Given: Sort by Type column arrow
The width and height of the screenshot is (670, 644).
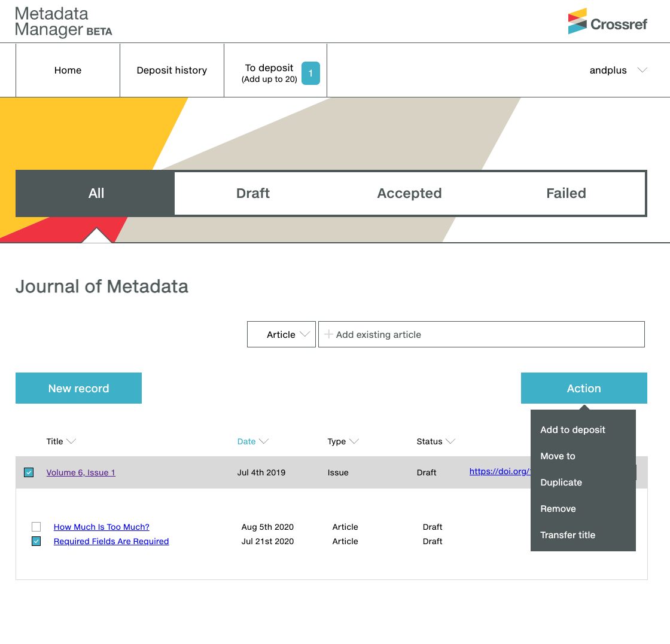Looking at the screenshot, I should (354, 442).
